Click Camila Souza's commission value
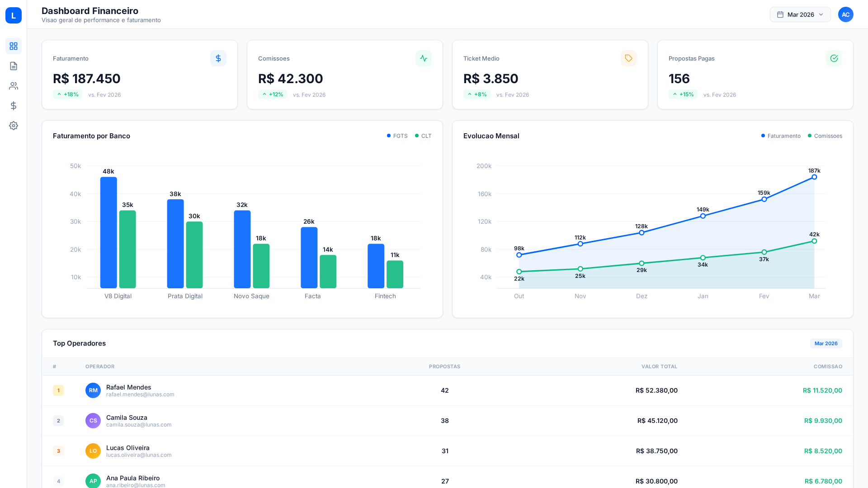Viewport: 868px width, 488px height. click(823, 421)
